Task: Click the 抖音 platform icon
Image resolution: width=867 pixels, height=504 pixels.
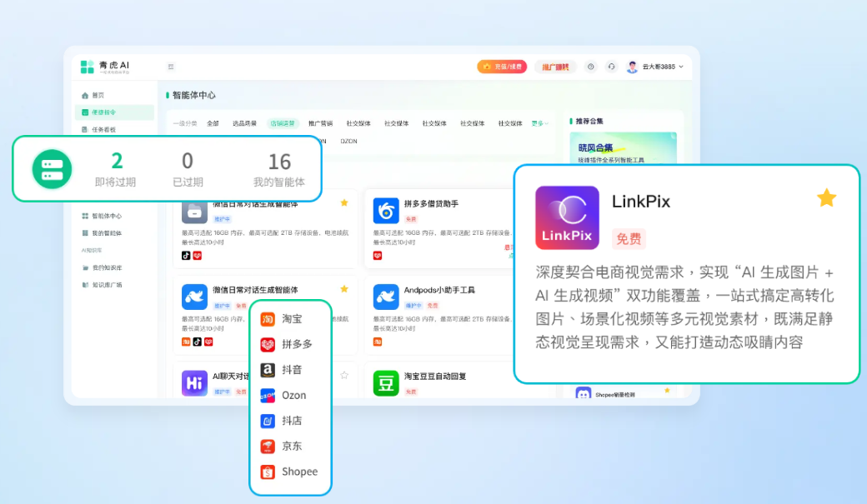Action: [267, 369]
